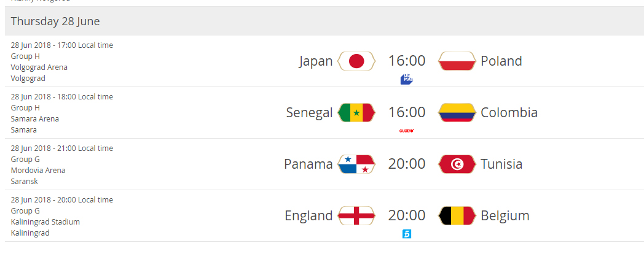Click the Panama flag icon
The image size is (644, 262).
(x=356, y=164)
